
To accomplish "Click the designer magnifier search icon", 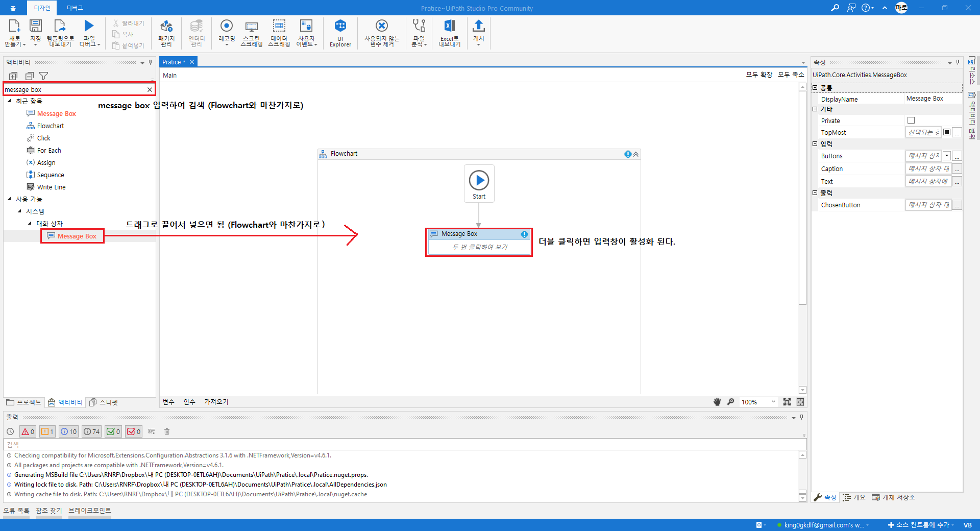I will click(x=731, y=402).
